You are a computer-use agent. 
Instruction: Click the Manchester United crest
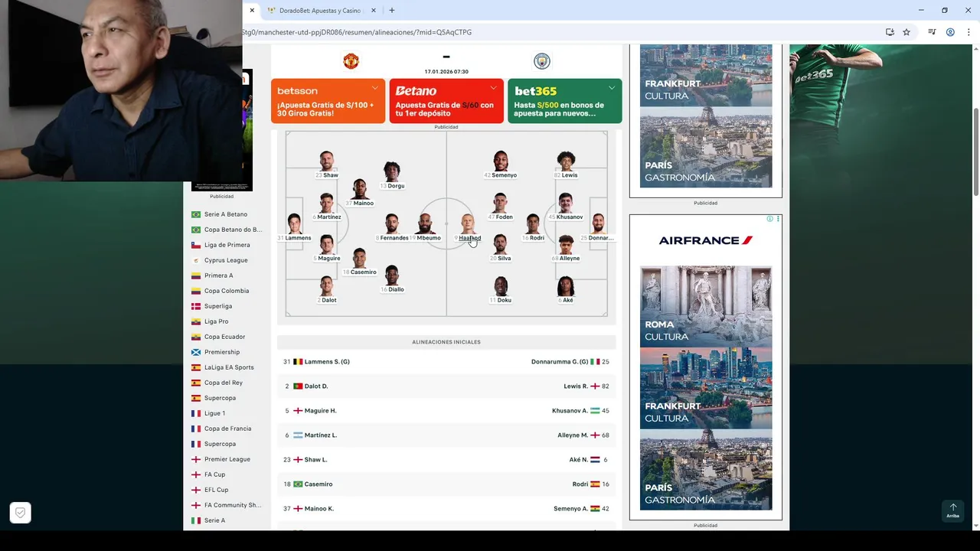pyautogui.click(x=351, y=61)
